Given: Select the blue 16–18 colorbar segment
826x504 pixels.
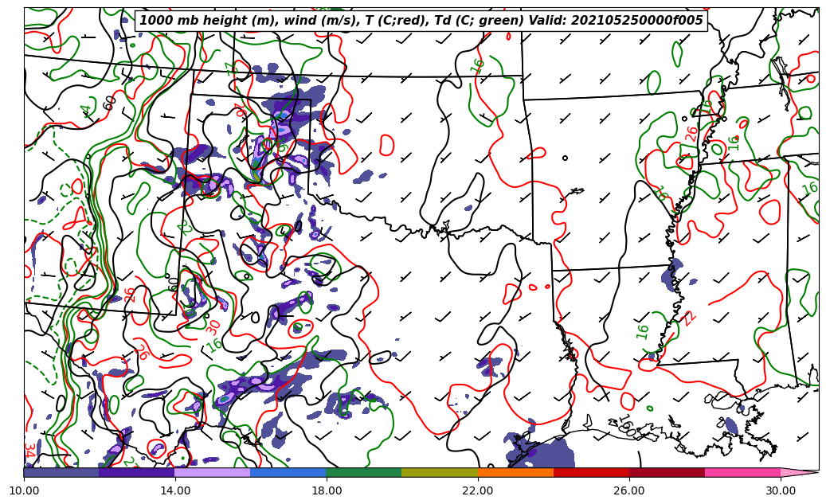Looking at the screenshot, I should click(x=288, y=473).
